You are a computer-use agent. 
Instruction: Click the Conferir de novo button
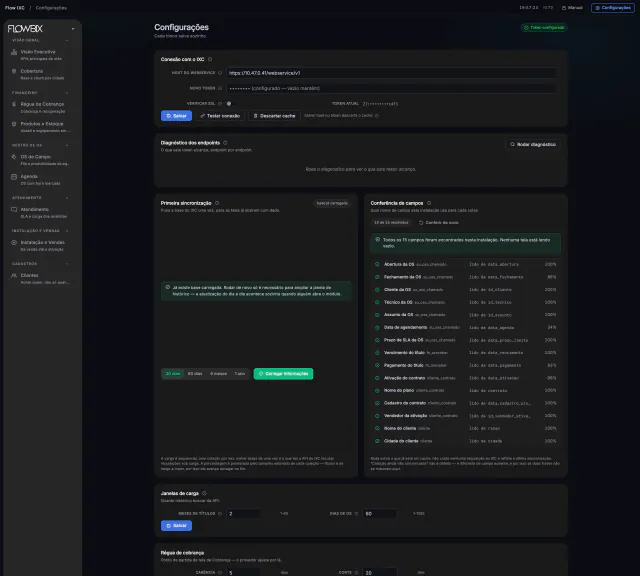(439, 222)
